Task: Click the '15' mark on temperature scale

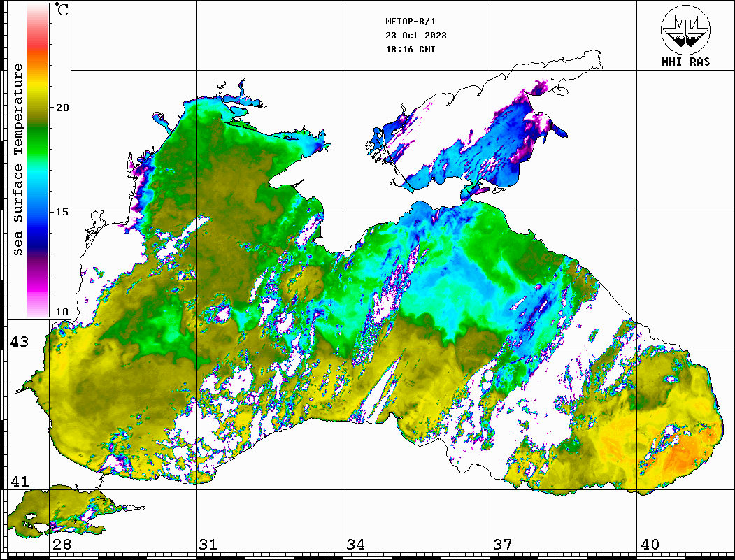Action: pyautogui.click(x=62, y=212)
